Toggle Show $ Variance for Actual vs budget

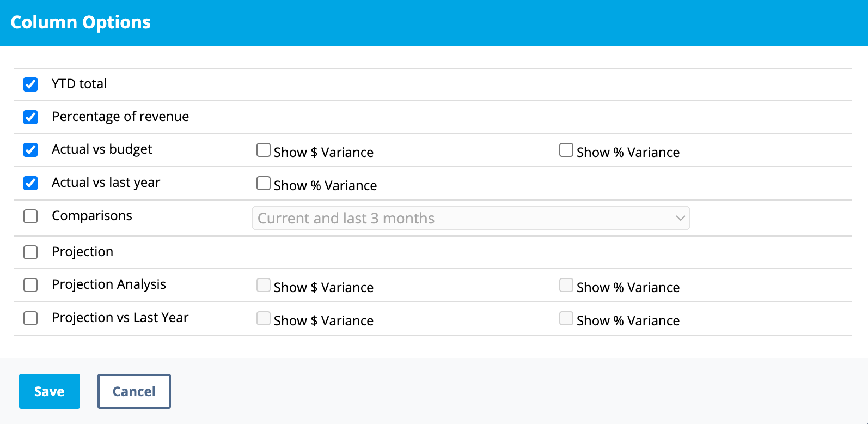click(264, 150)
